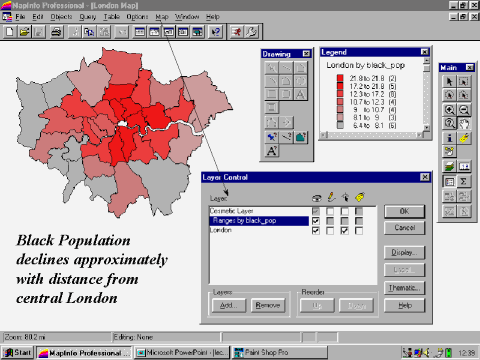Pick the Grabber hand tool
This screenshot has height=360, width=480.
pyautogui.click(x=464, y=124)
